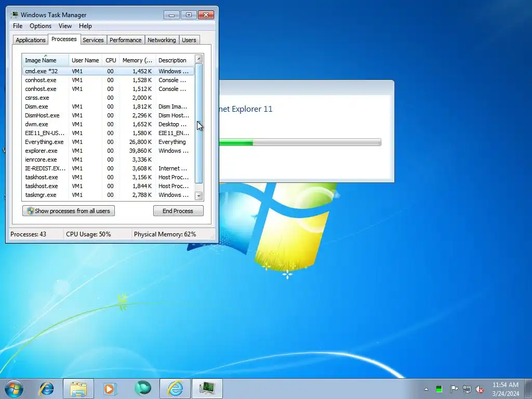Select the csrss.exe process
Screen dimensions: 532x399
coord(108,98)
